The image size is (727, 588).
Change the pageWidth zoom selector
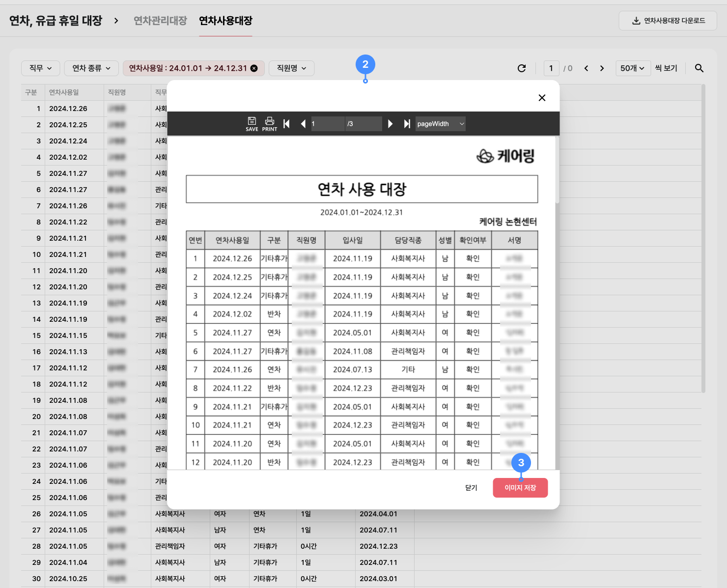pyautogui.click(x=440, y=124)
